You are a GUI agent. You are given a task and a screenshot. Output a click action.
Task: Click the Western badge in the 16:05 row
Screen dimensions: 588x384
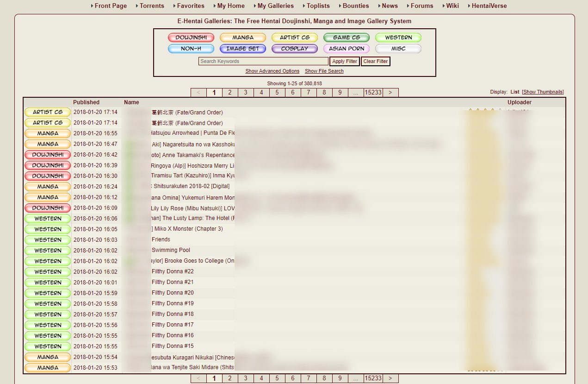click(x=48, y=229)
